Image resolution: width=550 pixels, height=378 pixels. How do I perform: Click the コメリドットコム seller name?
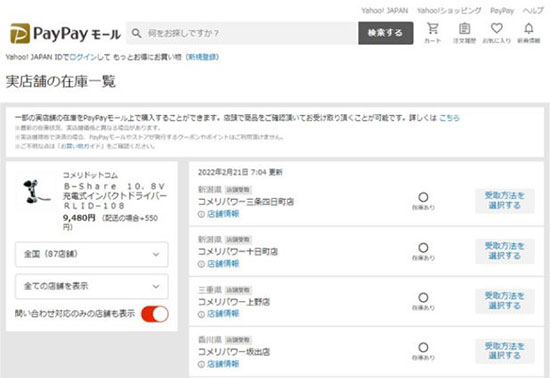click(x=90, y=175)
